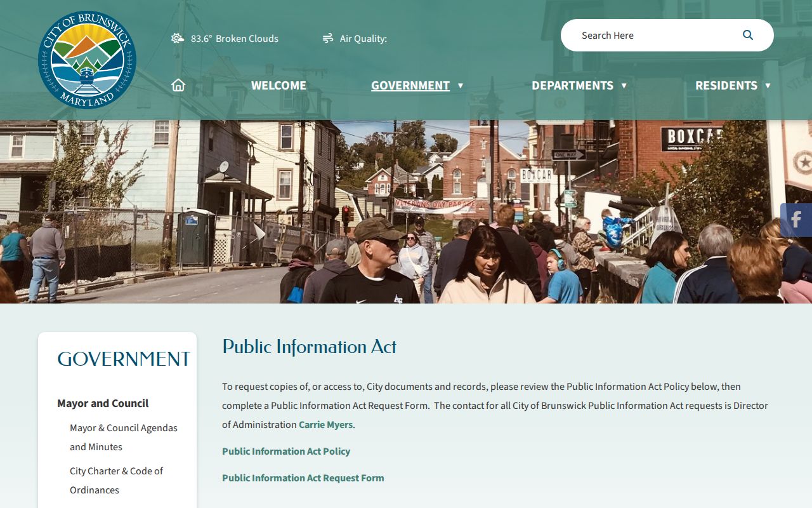Expand the Departments dropdown arrow
The image size is (812, 508).
click(624, 85)
